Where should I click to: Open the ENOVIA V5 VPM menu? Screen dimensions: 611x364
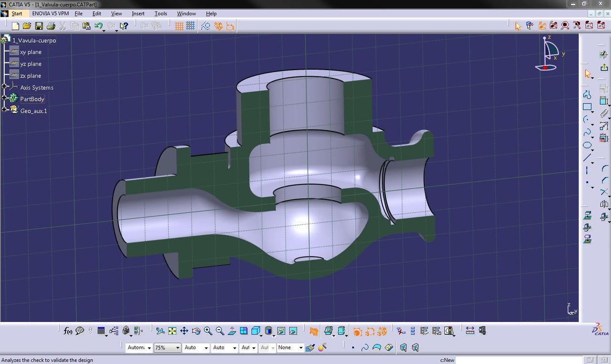[x=51, y=13]
